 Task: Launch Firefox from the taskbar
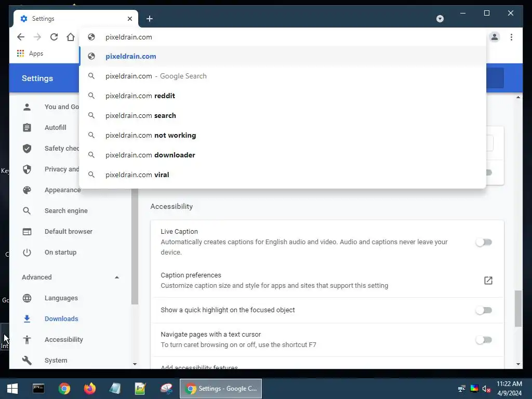pos(89,389)
